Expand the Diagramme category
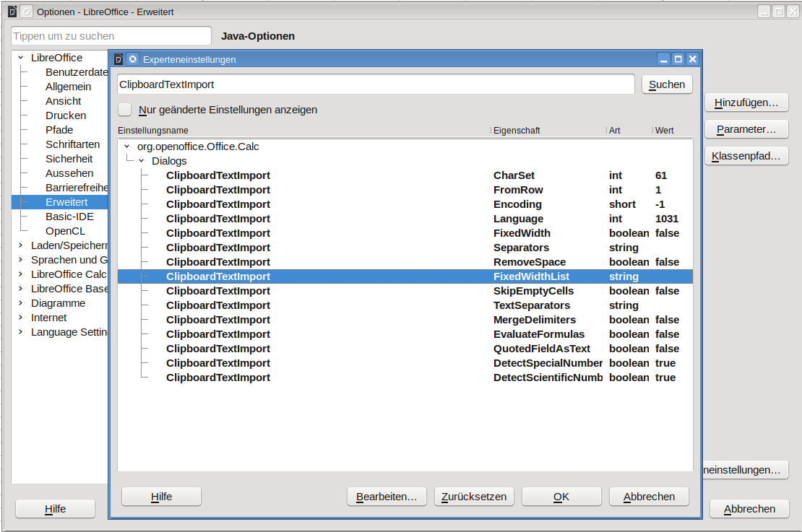Screen dimensions: 802x532 pos(20,303)
